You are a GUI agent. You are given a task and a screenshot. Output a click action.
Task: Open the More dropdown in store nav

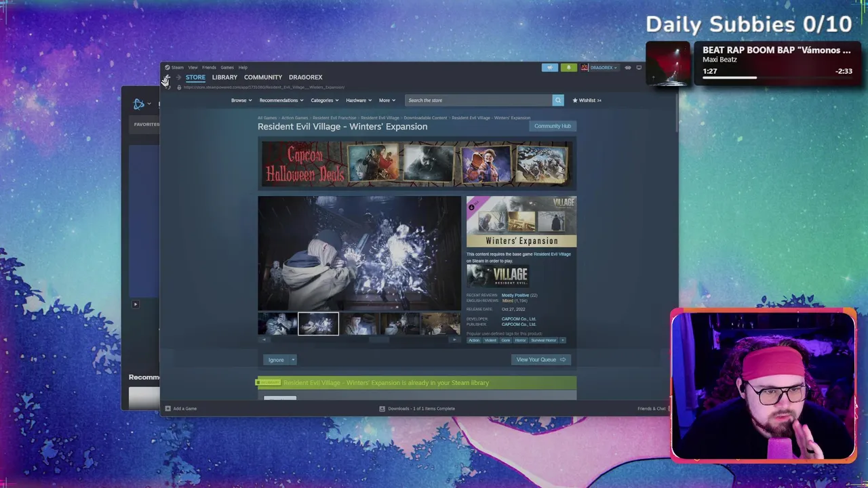pyautogui.click(x=387, y=100)
